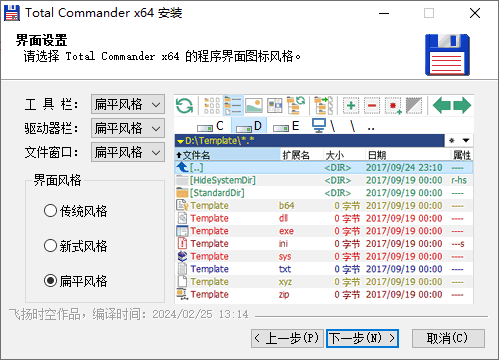
Task: Click the D:\Template\*.* path text
Action: (220, 141)
